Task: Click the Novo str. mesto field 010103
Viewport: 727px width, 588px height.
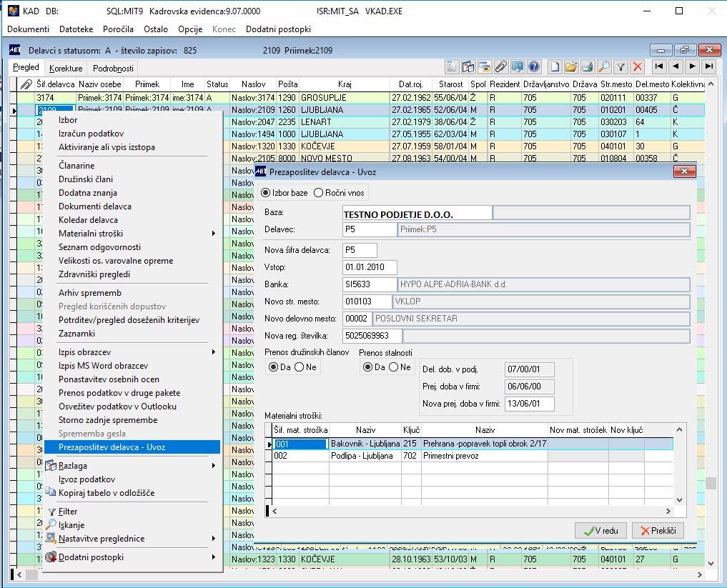Action: 367,302
